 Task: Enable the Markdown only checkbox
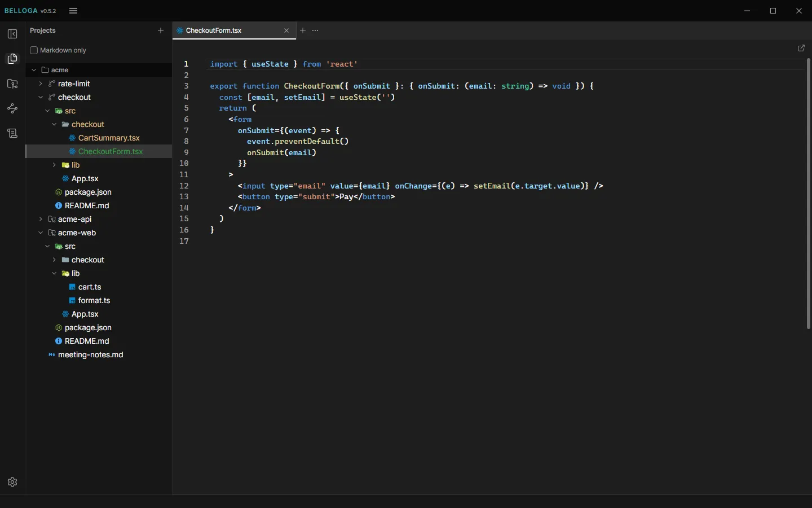point(34,50)
